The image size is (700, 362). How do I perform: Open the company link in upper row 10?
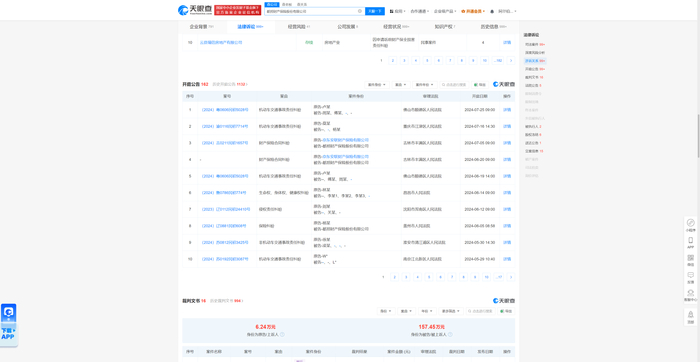[221, 42]
